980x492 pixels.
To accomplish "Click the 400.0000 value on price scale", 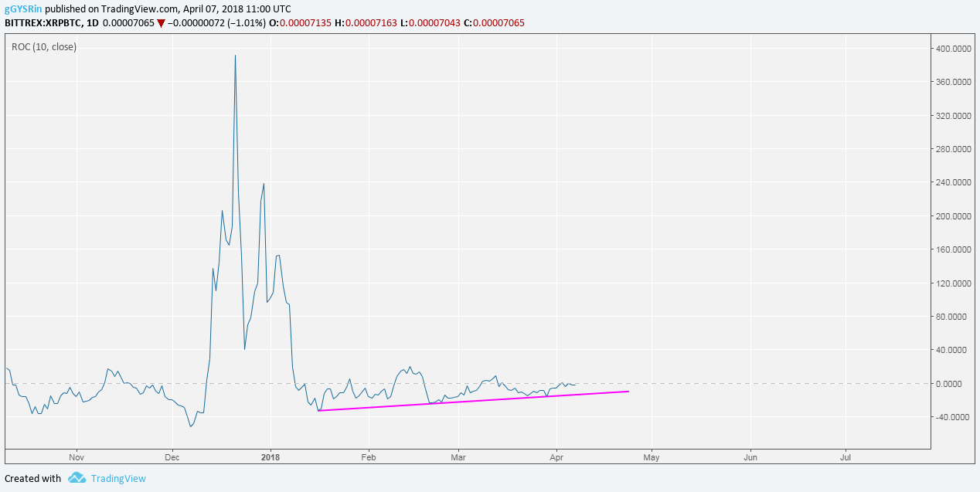I will click(952, 48).
